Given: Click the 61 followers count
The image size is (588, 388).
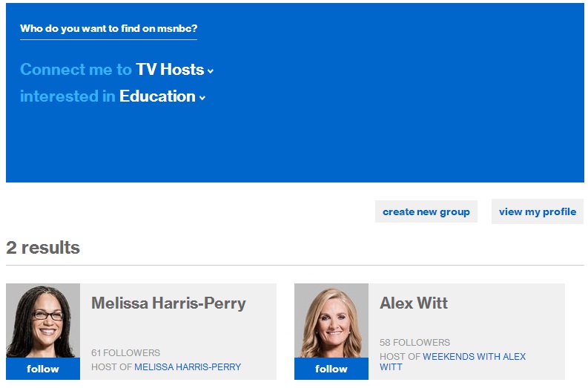Looking at the screenshot, I should pyautogui.click(x=125, y=353).
